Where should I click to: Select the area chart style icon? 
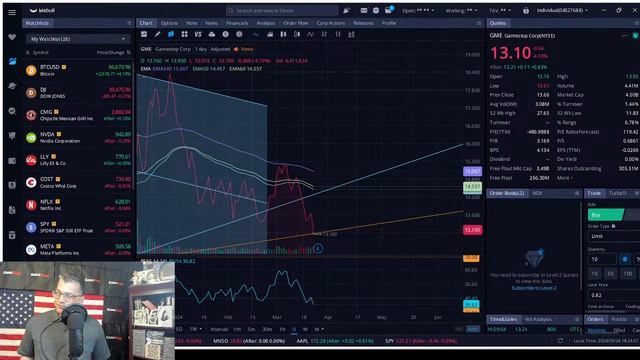269,35
